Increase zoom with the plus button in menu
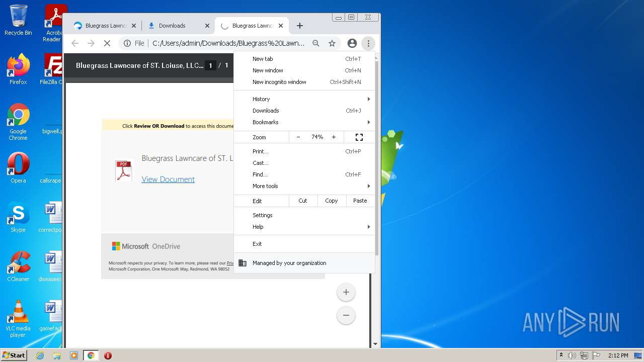The image size is (644, 362). [x=334, y=137]
